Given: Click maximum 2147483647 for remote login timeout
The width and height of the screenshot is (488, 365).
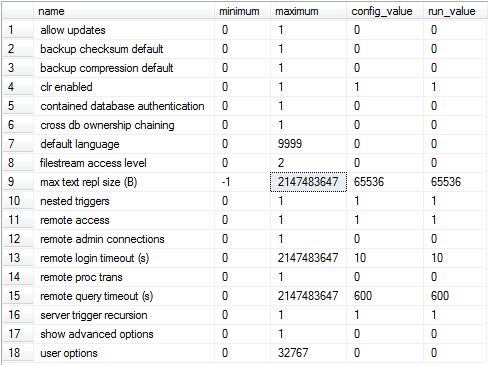Looking at the screenshot, I should (308, 258).
